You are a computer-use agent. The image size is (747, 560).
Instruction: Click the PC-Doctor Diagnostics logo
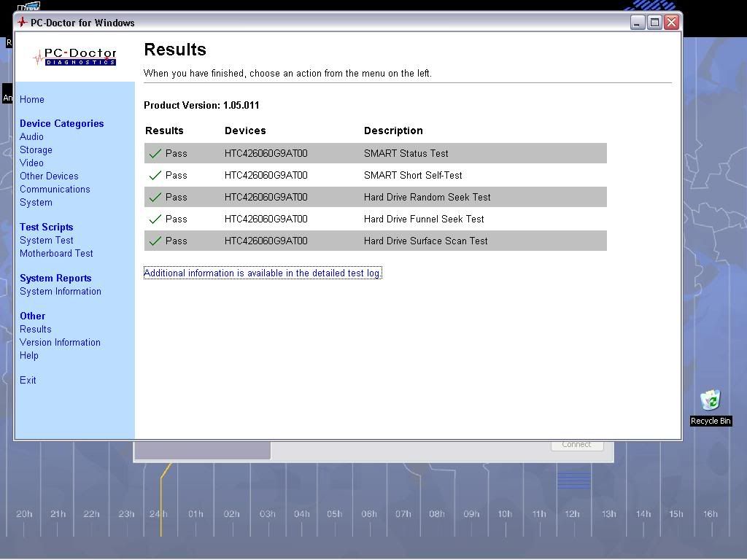pos(75,56)
